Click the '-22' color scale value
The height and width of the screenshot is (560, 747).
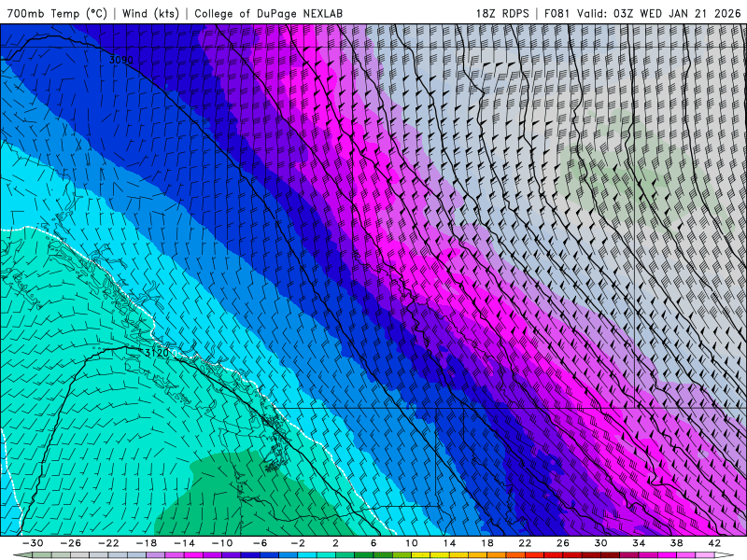click(x=108, y=543)
